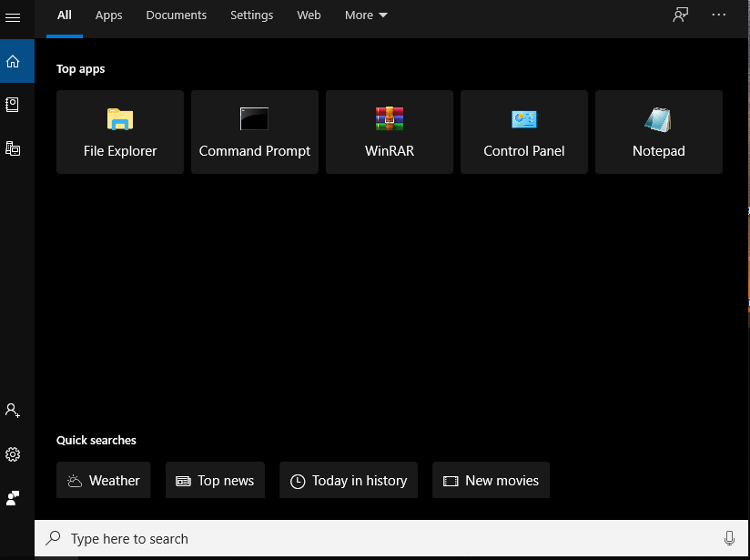The image size is (750, 560).
Task: Open the ellipsis options menu
Action: click(x=718, y=15)
